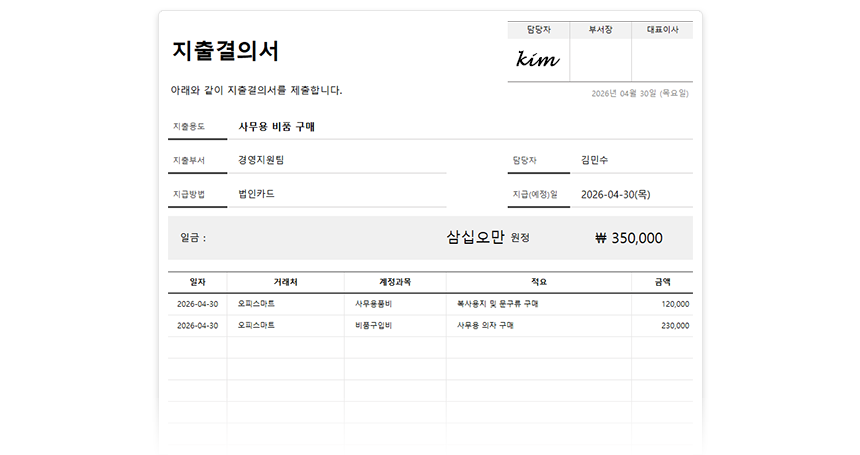This screenshot has width=860, height=455.
Task: Select the 일자 column header
Action: (197, 282)
